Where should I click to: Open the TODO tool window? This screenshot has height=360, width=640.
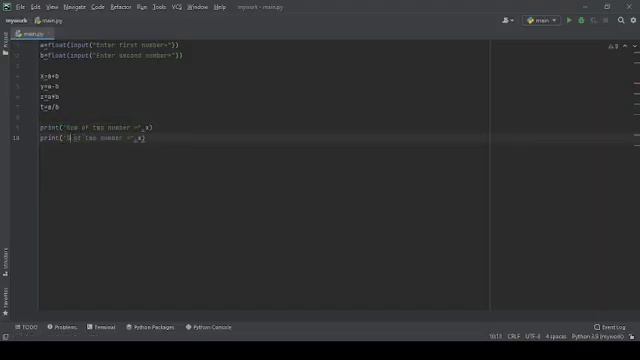tap(26, 327)
